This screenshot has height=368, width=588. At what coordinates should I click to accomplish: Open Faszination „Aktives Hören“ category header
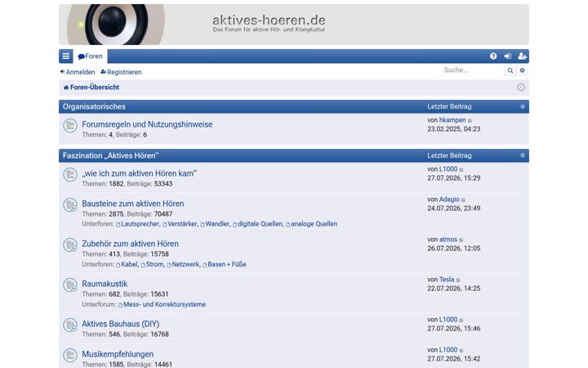pyautogui.click(x=110, y=155)
